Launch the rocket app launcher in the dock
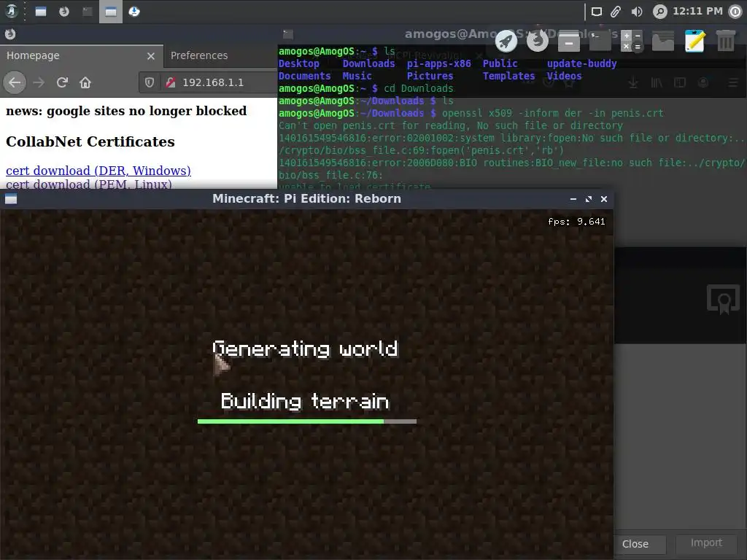The width and height of the screenshot is (747, 560). pyautogui.click(x=506, y=42)
